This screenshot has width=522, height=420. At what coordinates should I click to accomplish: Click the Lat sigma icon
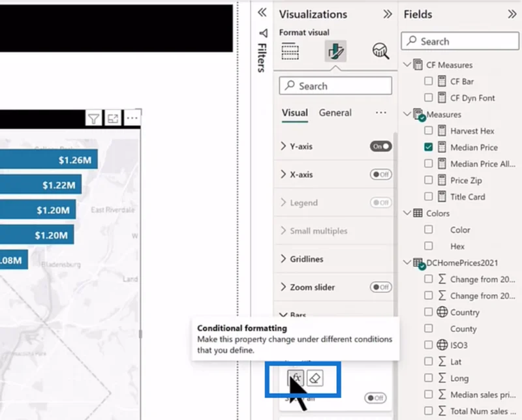[x=442, y=361]
